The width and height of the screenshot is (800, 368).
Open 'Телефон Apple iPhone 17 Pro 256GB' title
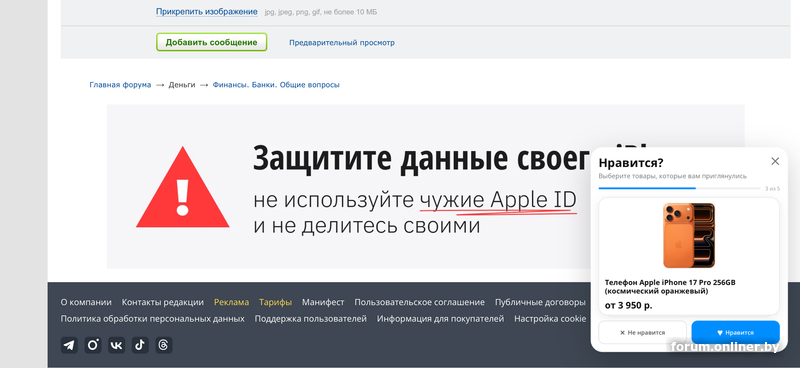tap(670, 287)
